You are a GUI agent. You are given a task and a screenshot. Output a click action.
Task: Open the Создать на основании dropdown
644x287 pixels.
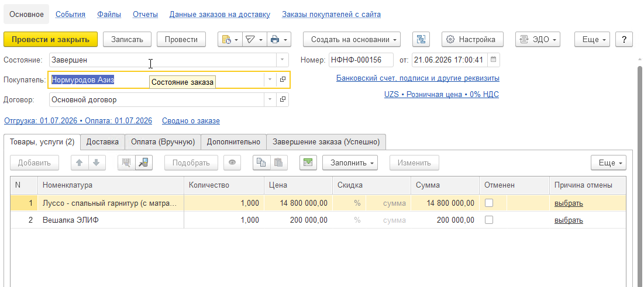[x=352, y=39]
